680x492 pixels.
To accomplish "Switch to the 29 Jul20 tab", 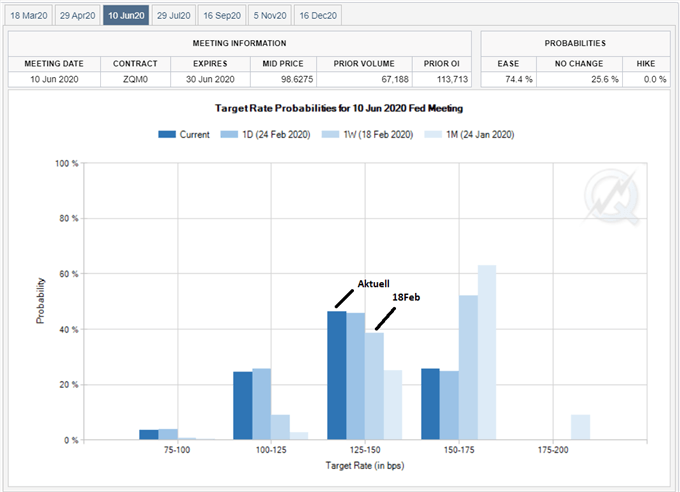I will click(x=173, y=15).
